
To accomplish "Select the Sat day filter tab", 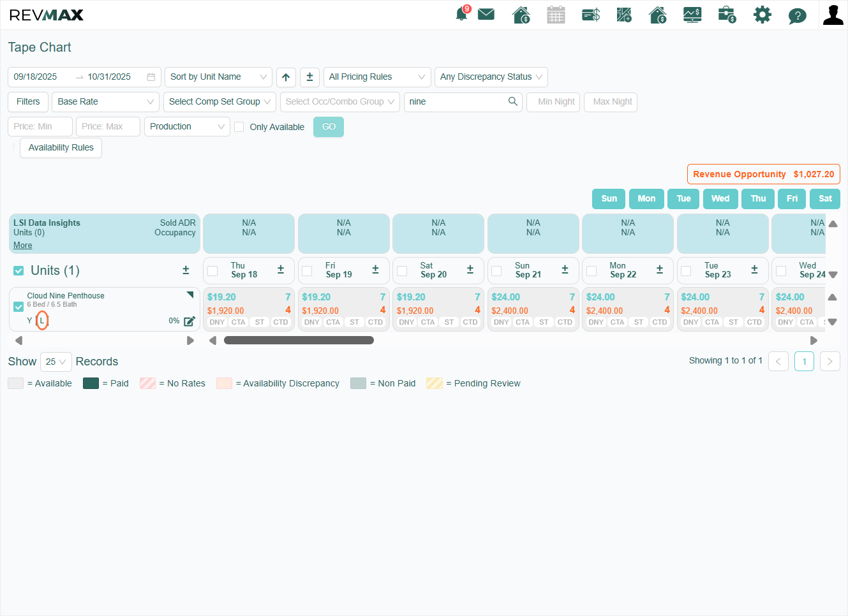I will [x=825, y=199].
